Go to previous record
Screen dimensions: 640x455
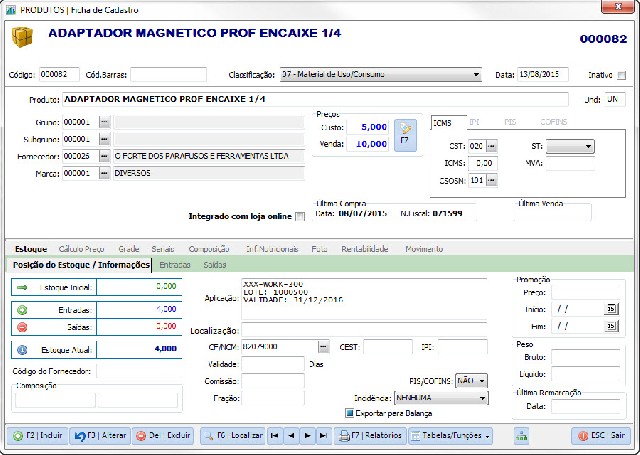(x=291, y=436)
